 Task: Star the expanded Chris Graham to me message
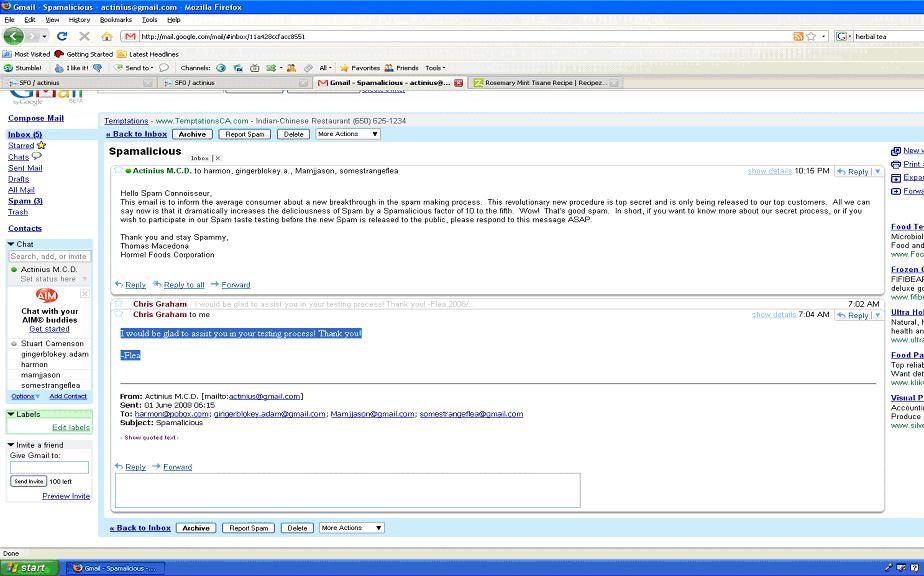point(118,314)
